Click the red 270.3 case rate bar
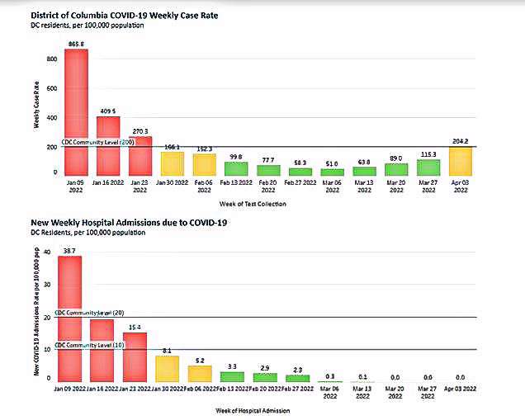 tap(140, 155)
